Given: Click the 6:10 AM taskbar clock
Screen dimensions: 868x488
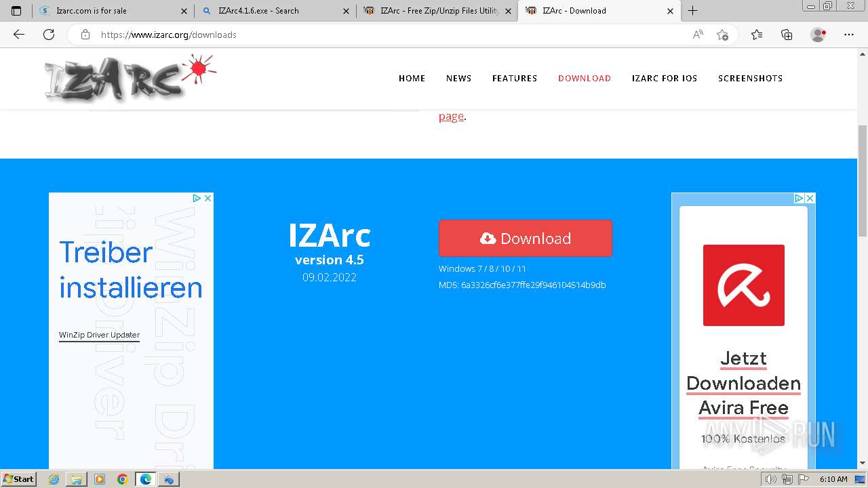Looking at the screenshot, I should click(x=833, y=479).
